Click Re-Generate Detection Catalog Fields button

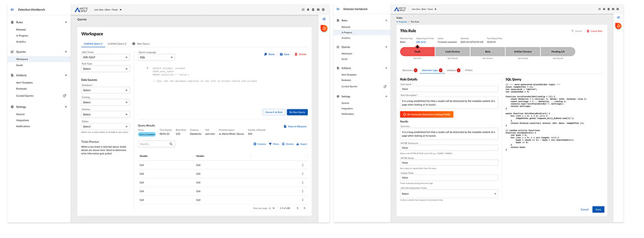(427, 114)
